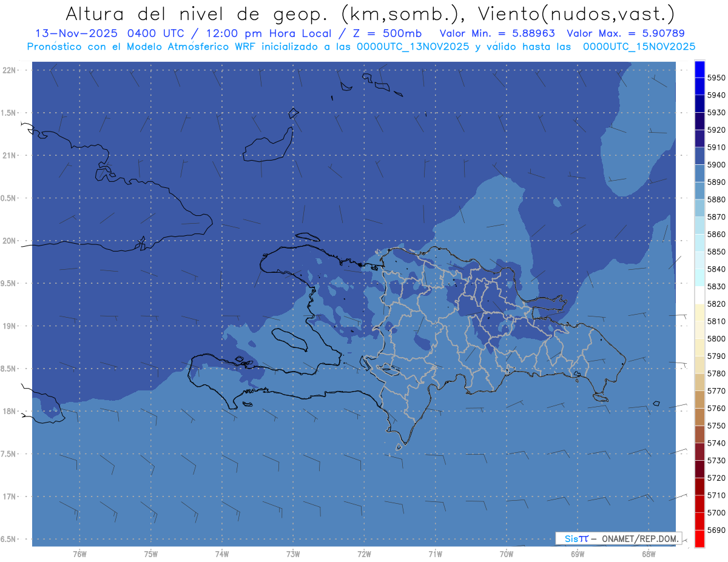728x562 pixels.
Task: Click 'Valor Max. = 5.90789'
Action: tap(627, 33)
